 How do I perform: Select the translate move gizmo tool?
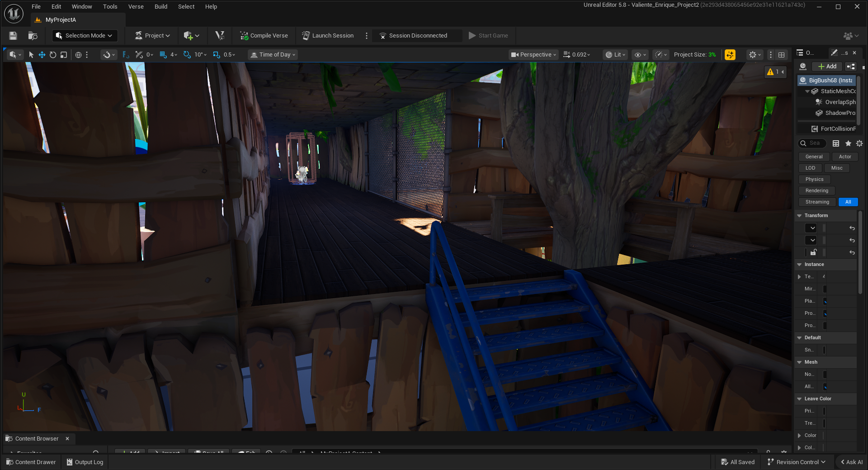pyautogui.click(x=42, y=55)
